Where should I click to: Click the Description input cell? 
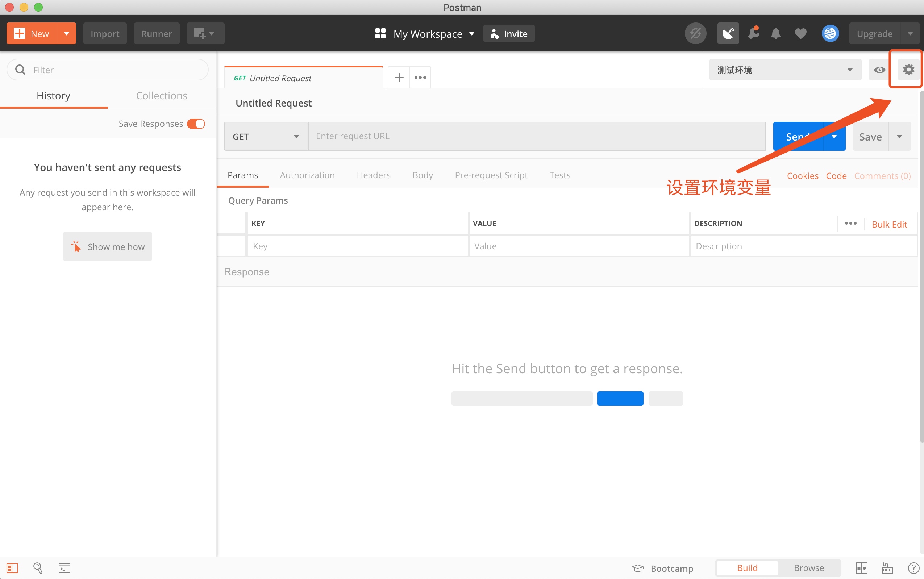804,246
